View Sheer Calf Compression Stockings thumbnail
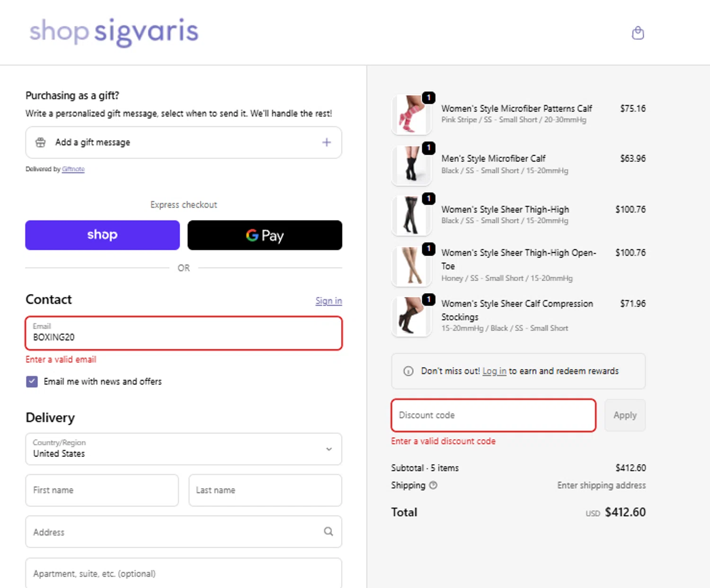This screenshot has height=588, width=710. [411, 317]
